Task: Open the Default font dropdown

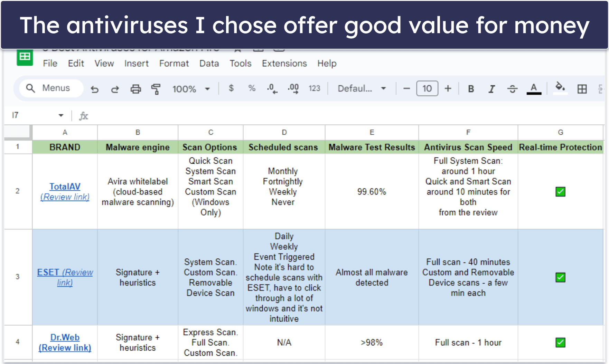Action: pyautogui.click(x=362, y=89)
